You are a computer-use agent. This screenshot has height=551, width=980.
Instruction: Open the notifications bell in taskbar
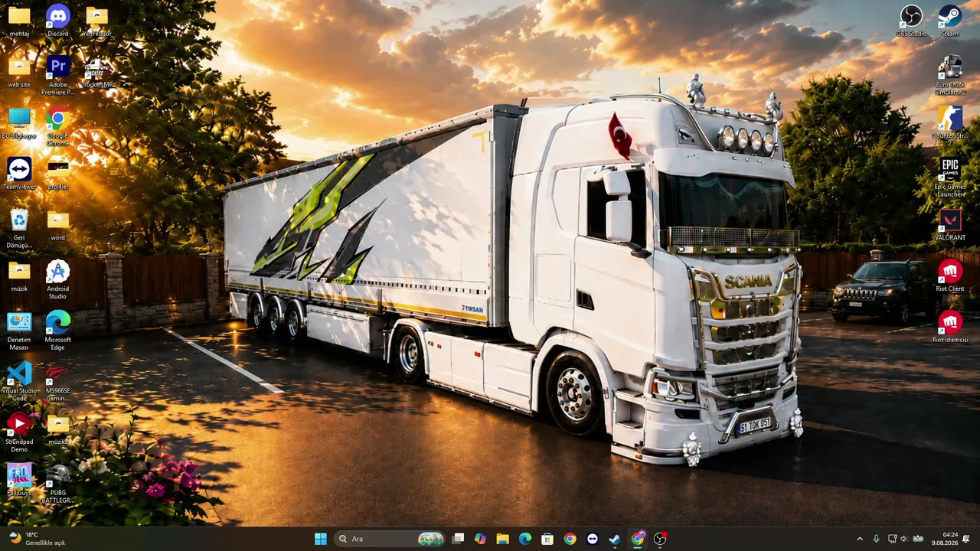coord(966,539)
